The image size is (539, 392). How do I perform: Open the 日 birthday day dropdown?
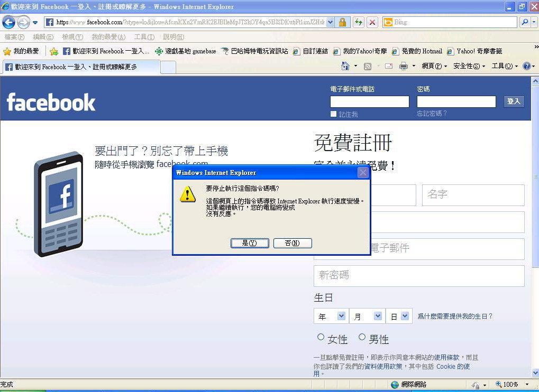(399, 316)
